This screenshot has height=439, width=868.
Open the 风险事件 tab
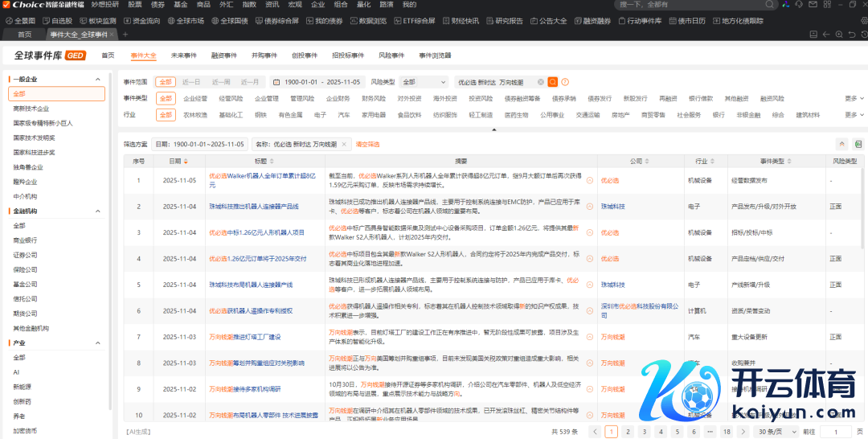point(391,55)
